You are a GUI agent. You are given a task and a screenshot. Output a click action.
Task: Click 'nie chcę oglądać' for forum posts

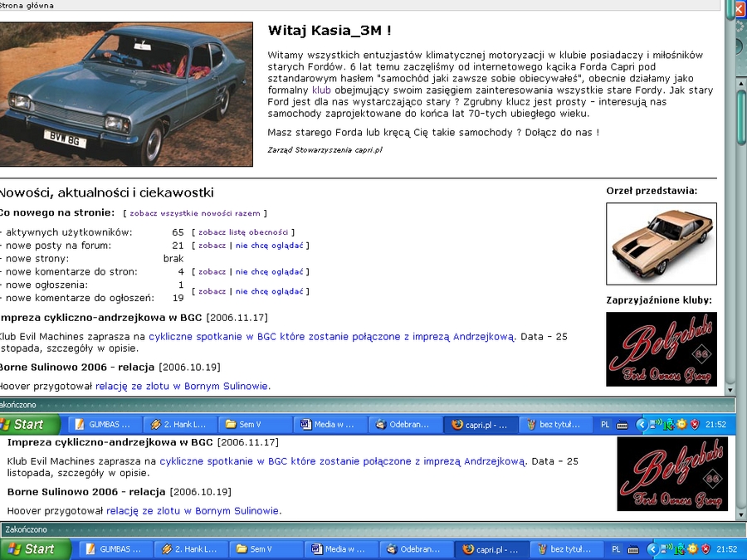click(x=269, y=246)
